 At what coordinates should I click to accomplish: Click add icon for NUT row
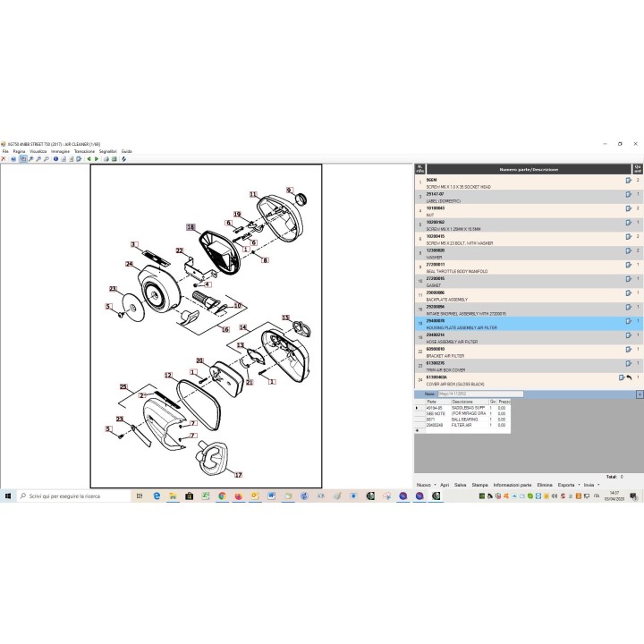coord(629,208)
